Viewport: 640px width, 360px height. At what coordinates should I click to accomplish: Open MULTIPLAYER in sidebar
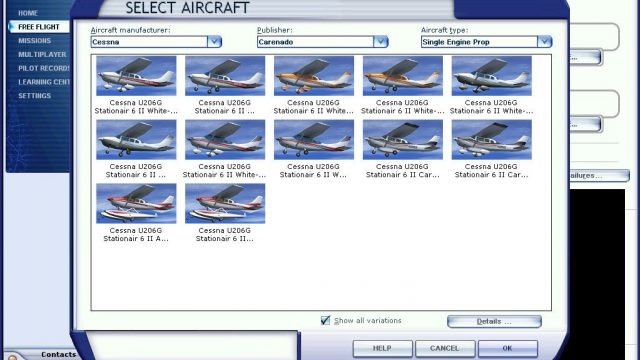click(x=42, y=54)
